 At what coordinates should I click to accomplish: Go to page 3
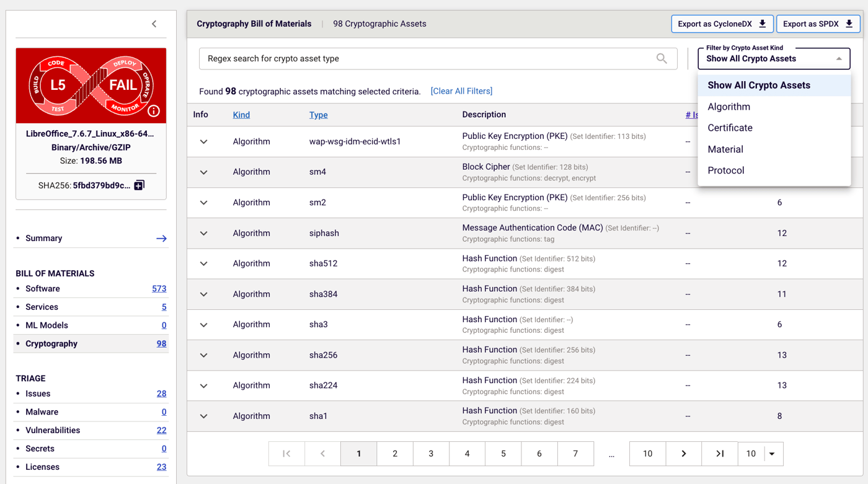tap(431, 454)
